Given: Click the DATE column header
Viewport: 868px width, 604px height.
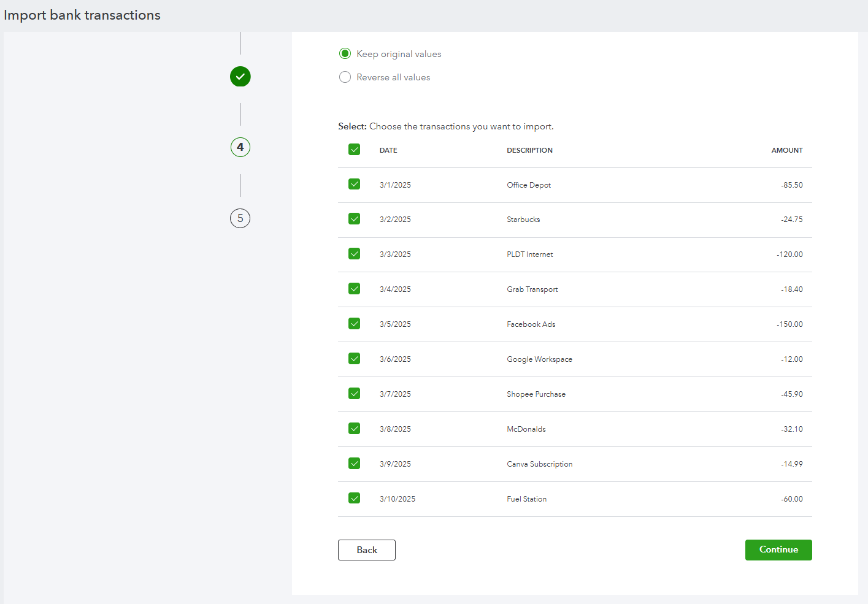Looking at the screenshot, I should tap(388, 150).
